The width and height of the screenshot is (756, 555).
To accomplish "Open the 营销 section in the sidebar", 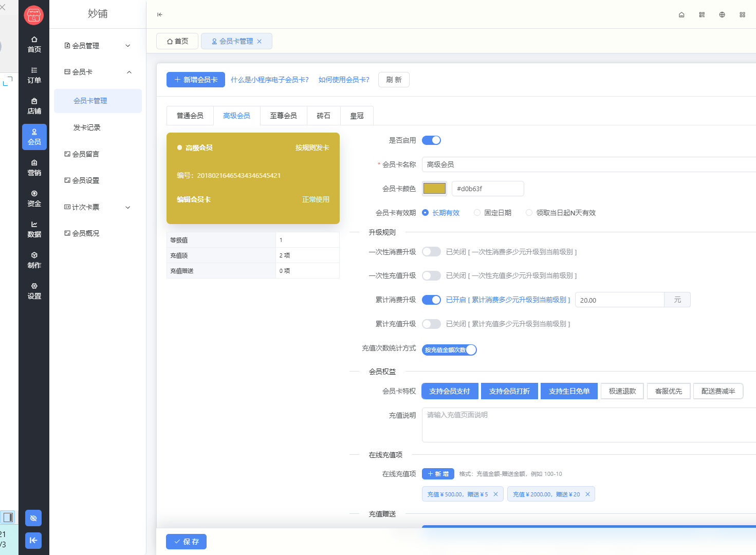I will point(34,168).
